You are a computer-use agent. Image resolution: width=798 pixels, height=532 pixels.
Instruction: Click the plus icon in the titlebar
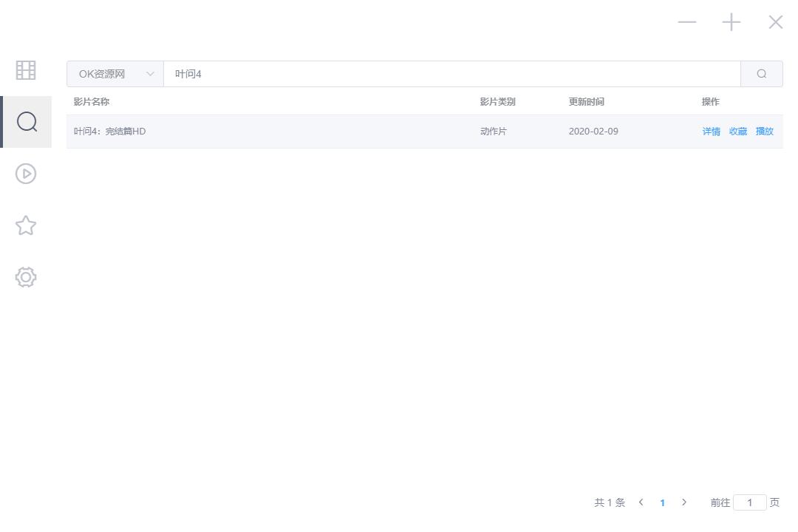point(731,22)
